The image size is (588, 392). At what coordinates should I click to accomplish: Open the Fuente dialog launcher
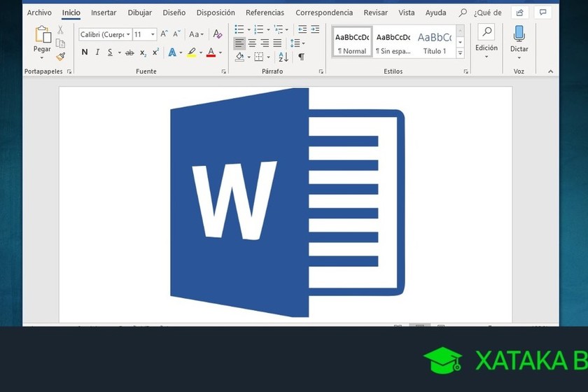point(224,71)
